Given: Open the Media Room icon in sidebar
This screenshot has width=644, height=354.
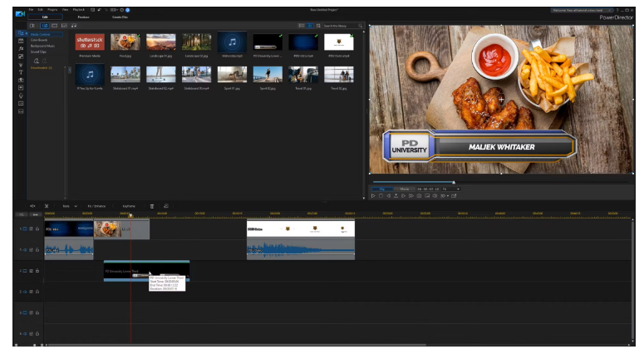Looking at the screenshot, I should tap(21, 33).
